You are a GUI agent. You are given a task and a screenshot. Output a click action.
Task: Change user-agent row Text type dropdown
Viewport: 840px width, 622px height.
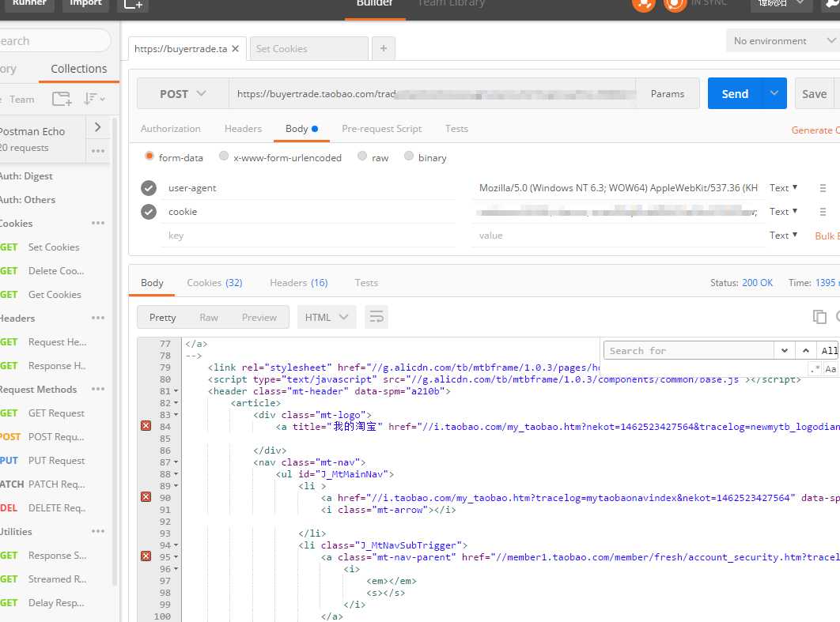pos(783,188)
